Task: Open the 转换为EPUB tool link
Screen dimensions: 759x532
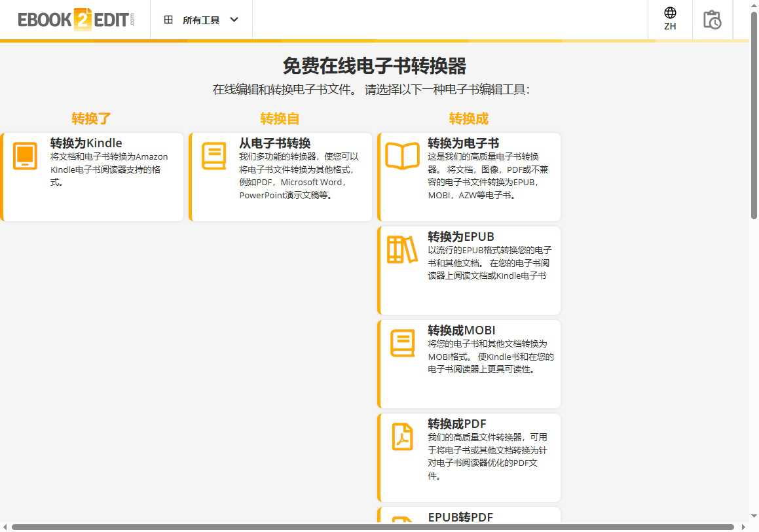Action: [461, 236]
